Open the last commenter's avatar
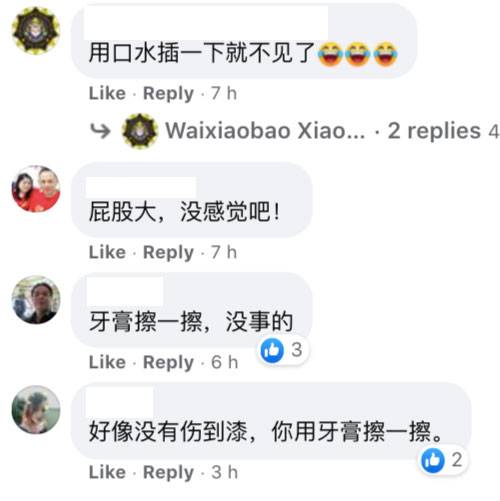Viewport: 500px width, 501px height. (x=36, y=410)
